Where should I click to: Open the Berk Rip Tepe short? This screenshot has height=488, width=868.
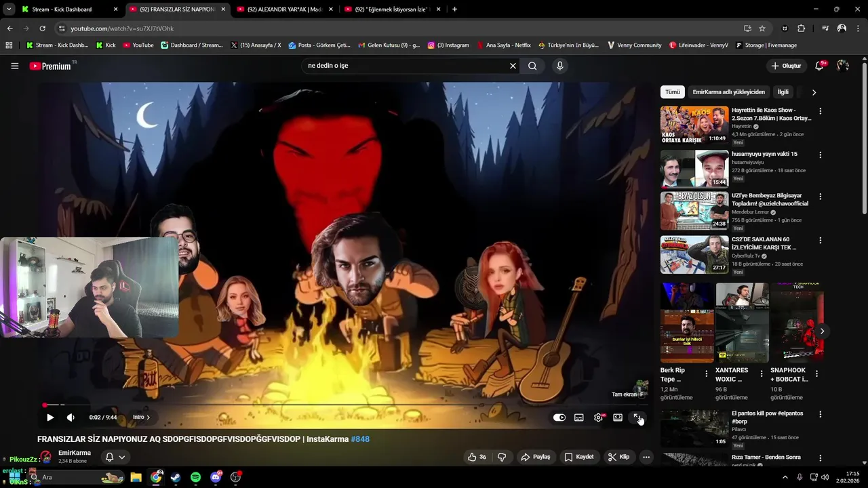point(687,323)
